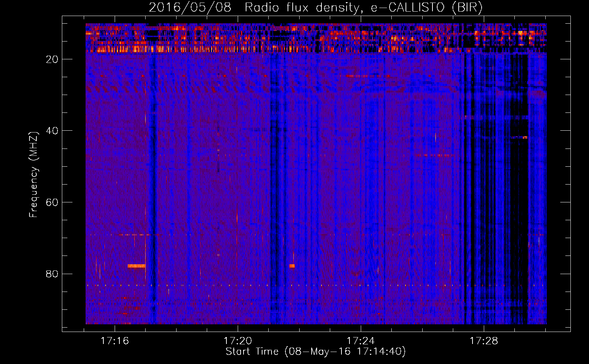Viewport: 589px width, 364px height.
Task: Click the 40 MHz frequency tick label
Action: [x=52, y=131]
